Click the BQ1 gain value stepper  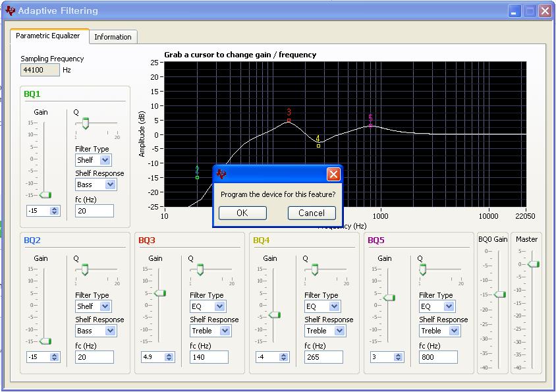pos(54,211)
